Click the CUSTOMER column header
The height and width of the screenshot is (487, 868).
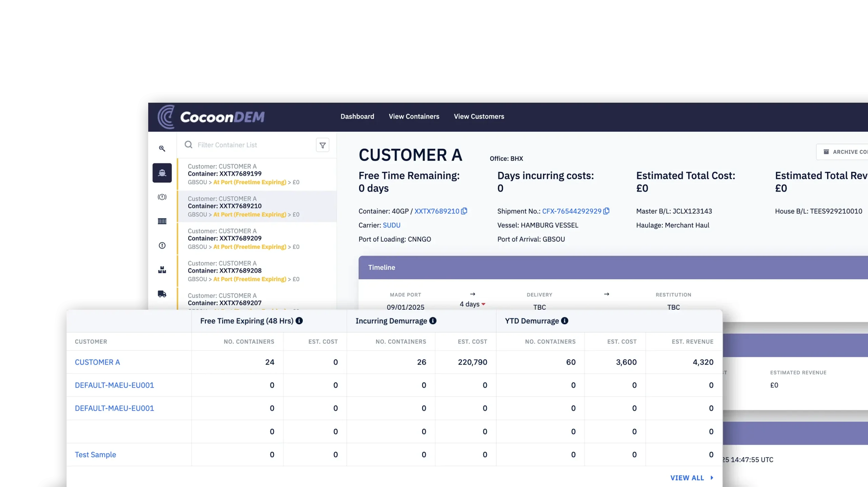click(x=91, y=341)
